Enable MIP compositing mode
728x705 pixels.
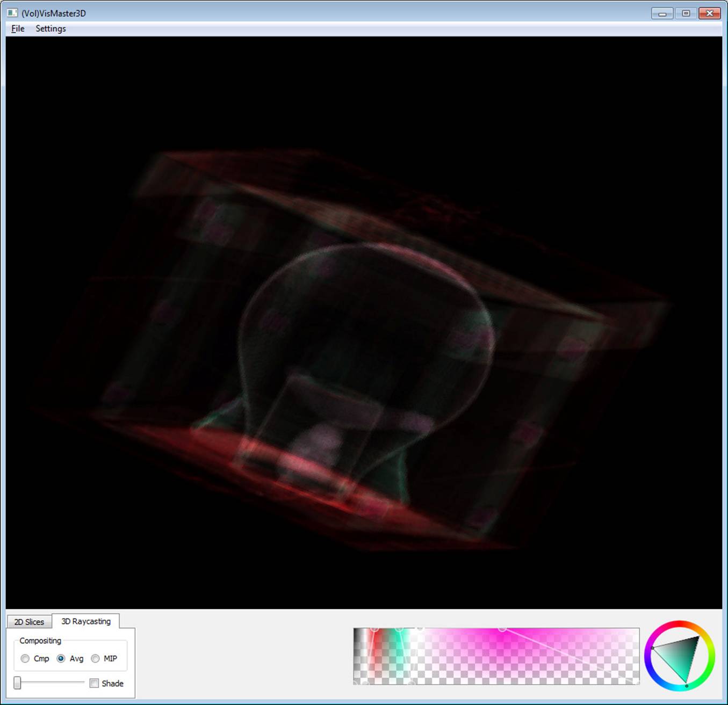(x=96, y=658)
